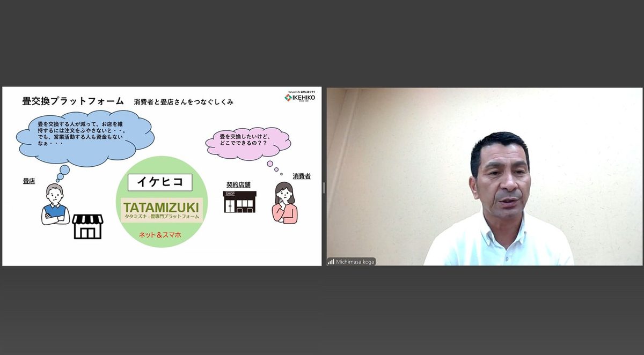Click the 消費者 label
This screenshot has height=355, width=644.
tap(301, 176)
